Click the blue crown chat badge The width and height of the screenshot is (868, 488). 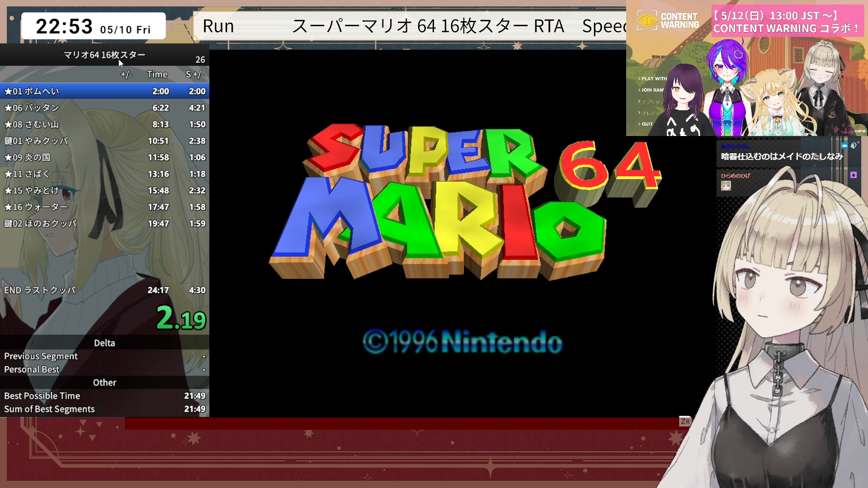pyautogui.click(x=844, y=145)
